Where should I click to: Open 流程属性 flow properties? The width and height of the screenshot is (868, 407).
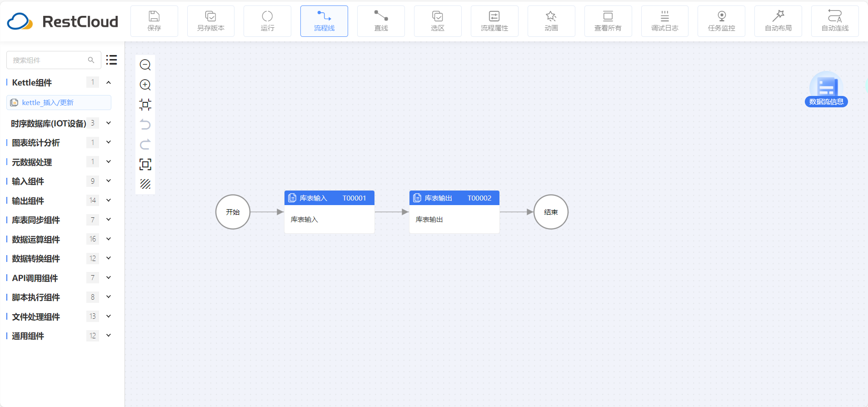[494, 21]
